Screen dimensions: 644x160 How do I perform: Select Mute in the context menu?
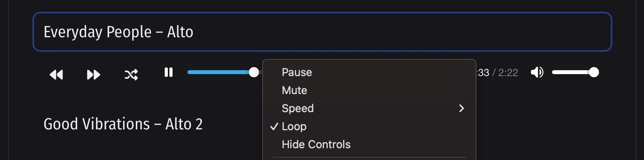[x=294, y=91]
